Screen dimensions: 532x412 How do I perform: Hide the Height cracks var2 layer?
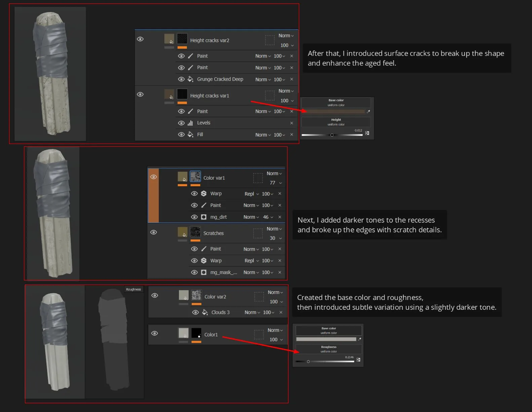(x=140, y=39)
